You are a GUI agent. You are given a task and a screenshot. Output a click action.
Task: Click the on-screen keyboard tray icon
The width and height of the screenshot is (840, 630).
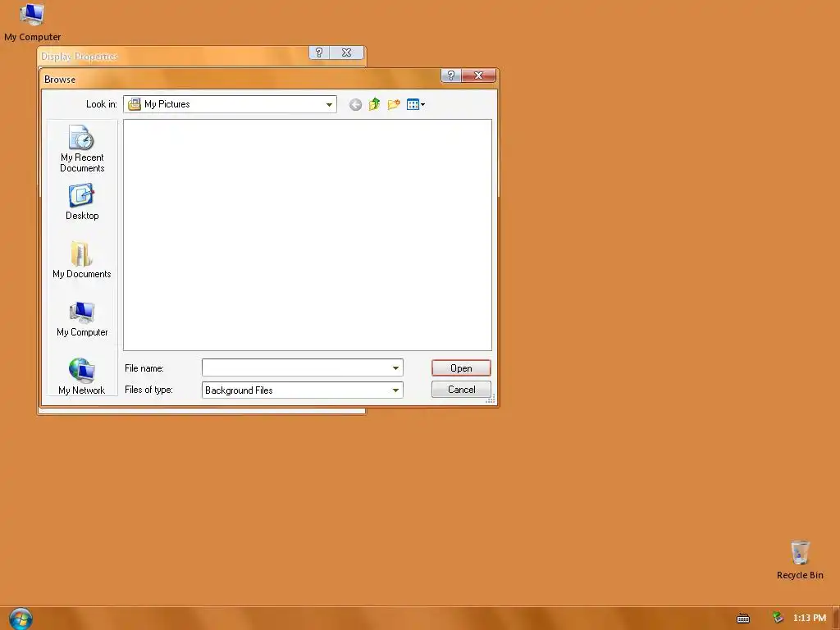tap(743, 619)
